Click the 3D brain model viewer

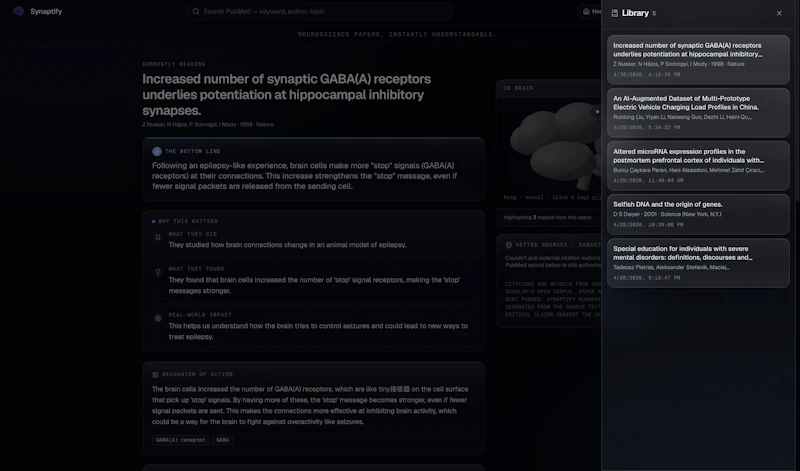[x=549, y=148]
